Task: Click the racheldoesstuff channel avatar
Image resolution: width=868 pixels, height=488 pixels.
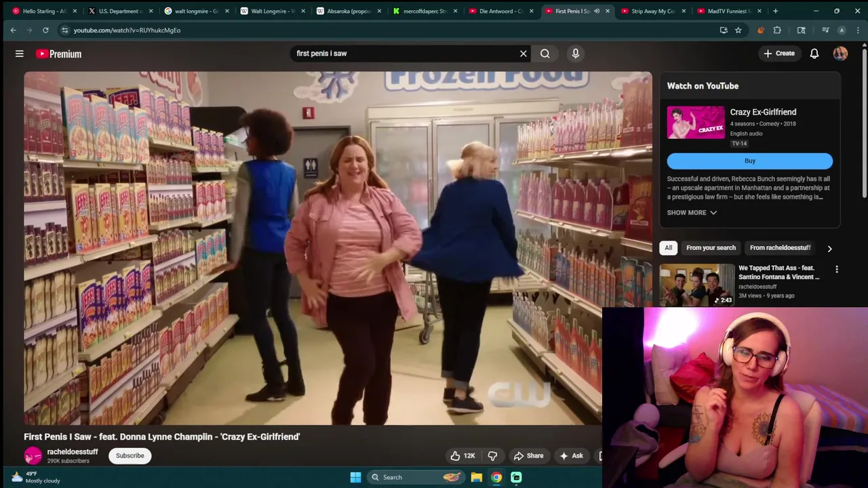Action: click(x=33, y=456)
